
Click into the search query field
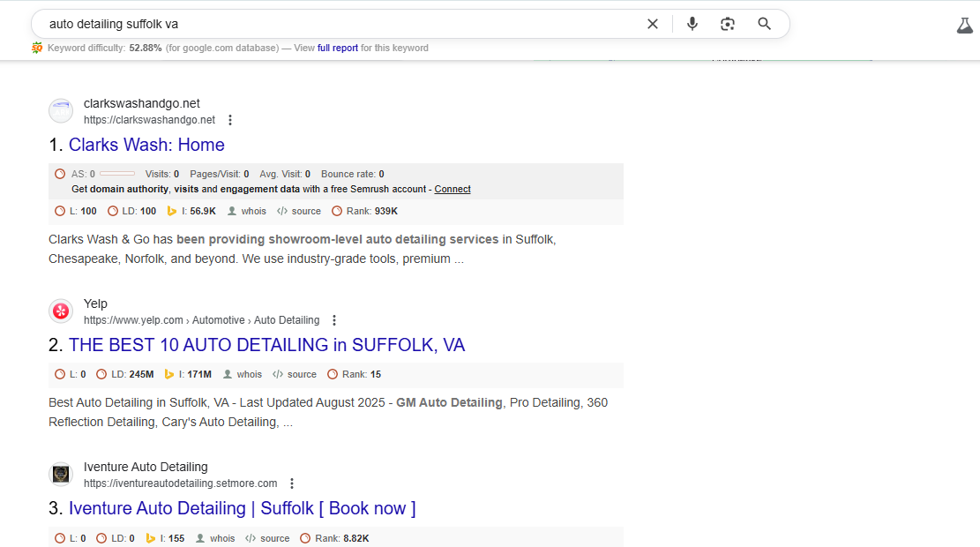point(335,24)
